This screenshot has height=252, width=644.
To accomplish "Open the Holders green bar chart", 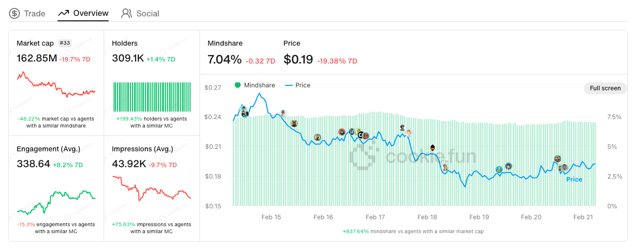I will 152,97.
